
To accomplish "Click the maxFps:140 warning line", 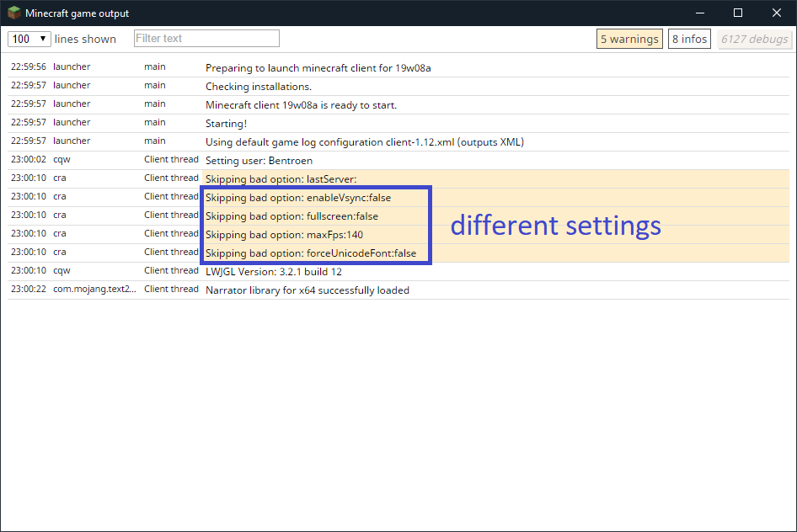I will pyautogui.click(x=285, y=235).
